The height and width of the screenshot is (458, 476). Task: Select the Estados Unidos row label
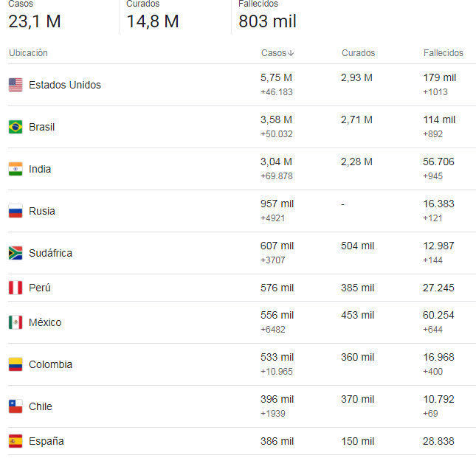[x=65, y=85]
